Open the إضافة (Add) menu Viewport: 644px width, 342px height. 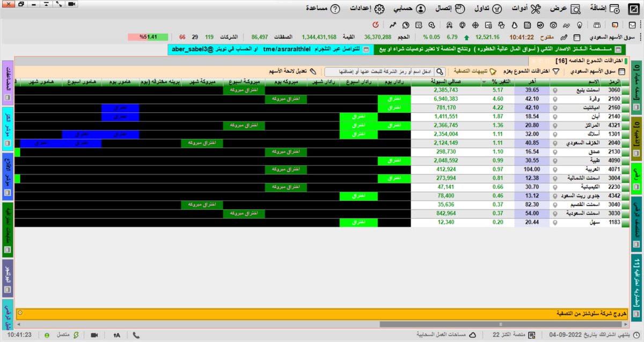coord(605,9)
